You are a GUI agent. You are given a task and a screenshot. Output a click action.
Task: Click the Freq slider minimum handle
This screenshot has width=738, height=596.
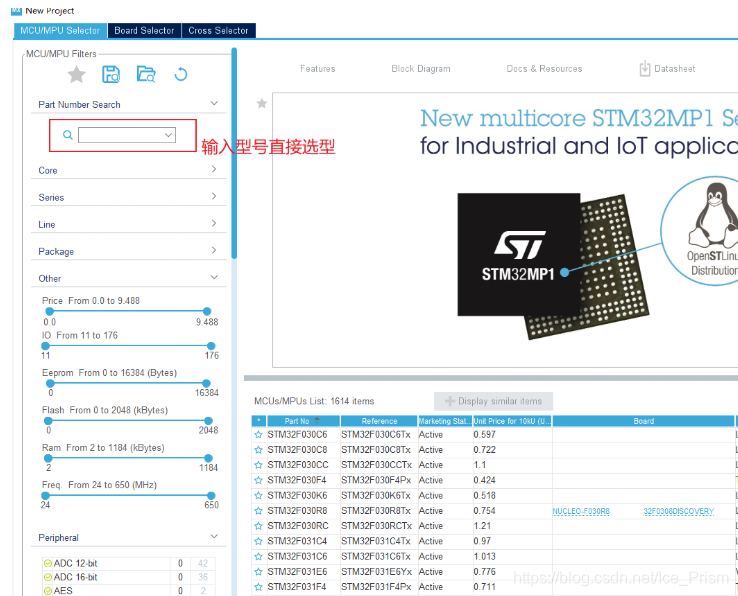tap(46, 495)
